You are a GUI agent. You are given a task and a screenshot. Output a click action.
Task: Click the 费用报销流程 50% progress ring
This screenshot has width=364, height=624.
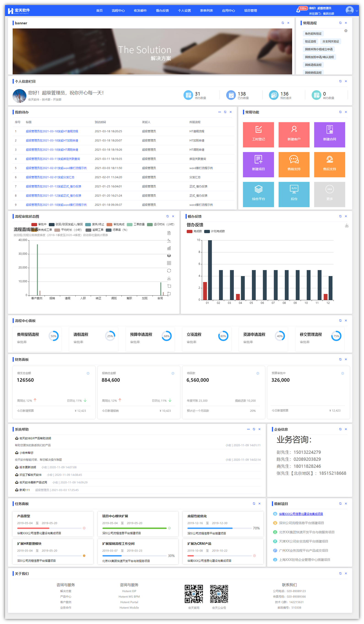click(x=54, y=336)
